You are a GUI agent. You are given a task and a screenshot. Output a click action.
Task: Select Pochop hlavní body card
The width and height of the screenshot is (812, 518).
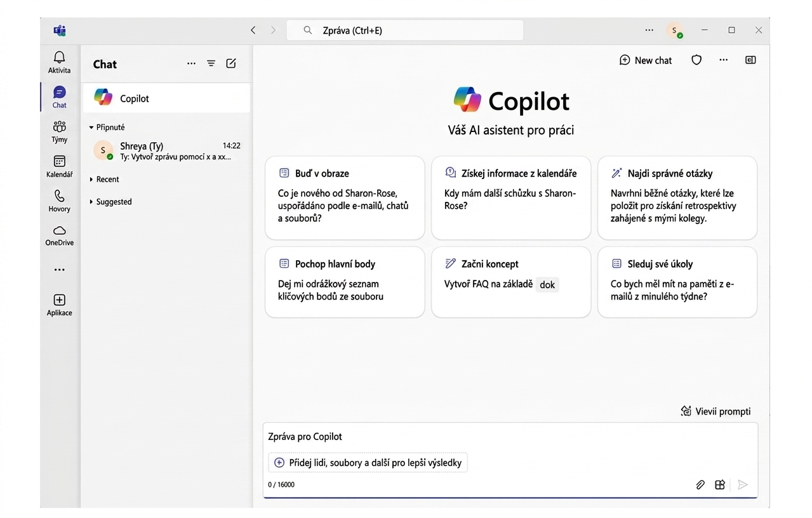tap(345, 282)
